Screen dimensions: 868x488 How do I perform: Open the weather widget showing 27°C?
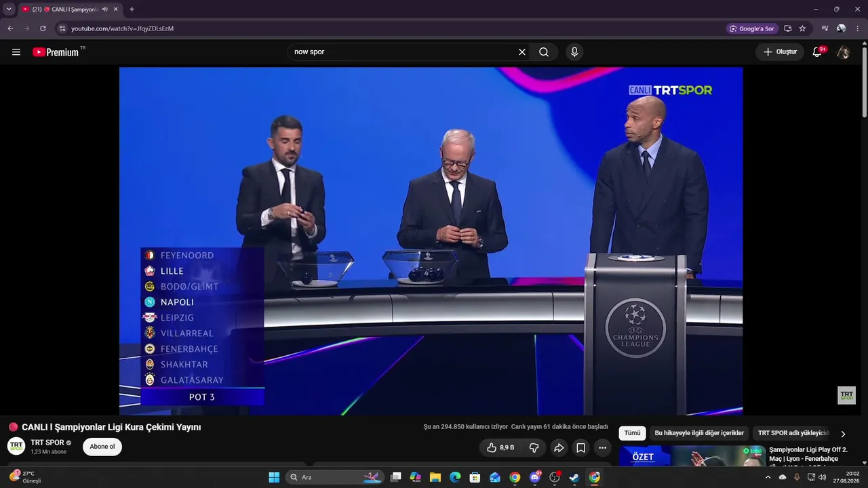(26, 477)
